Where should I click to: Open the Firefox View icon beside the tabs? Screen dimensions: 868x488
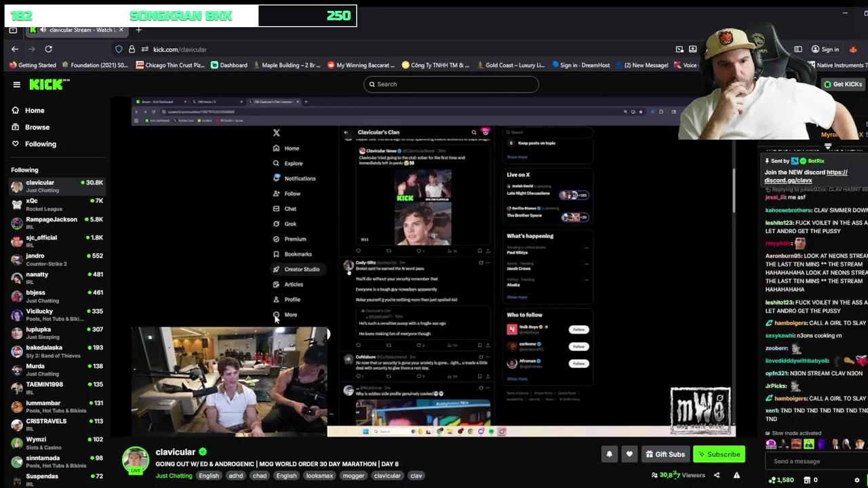point(13,30)
